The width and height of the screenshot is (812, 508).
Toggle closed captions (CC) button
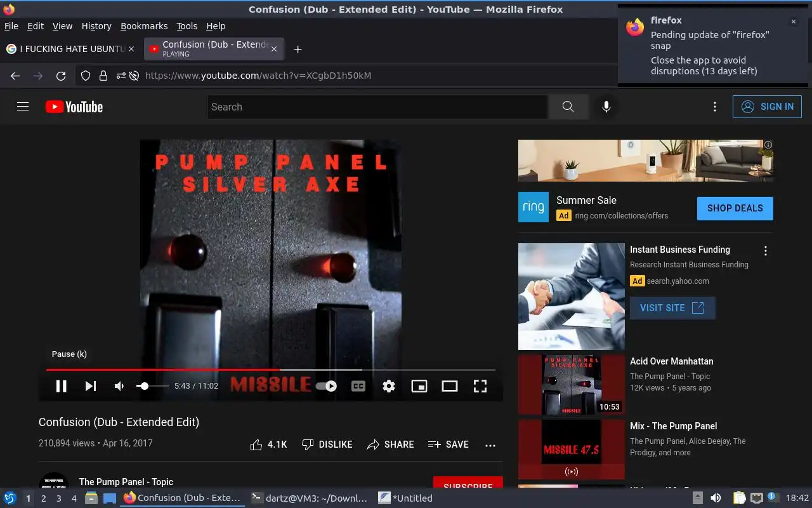point(358,385)
